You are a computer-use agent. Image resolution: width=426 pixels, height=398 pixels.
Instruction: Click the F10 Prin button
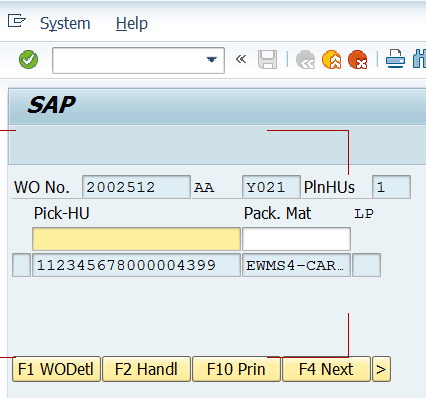point(236,369)
